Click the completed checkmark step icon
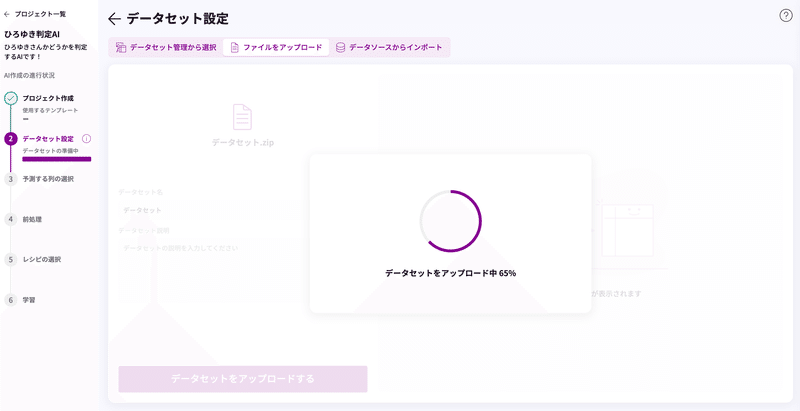The image size is (800, 411). coord(11,98)
